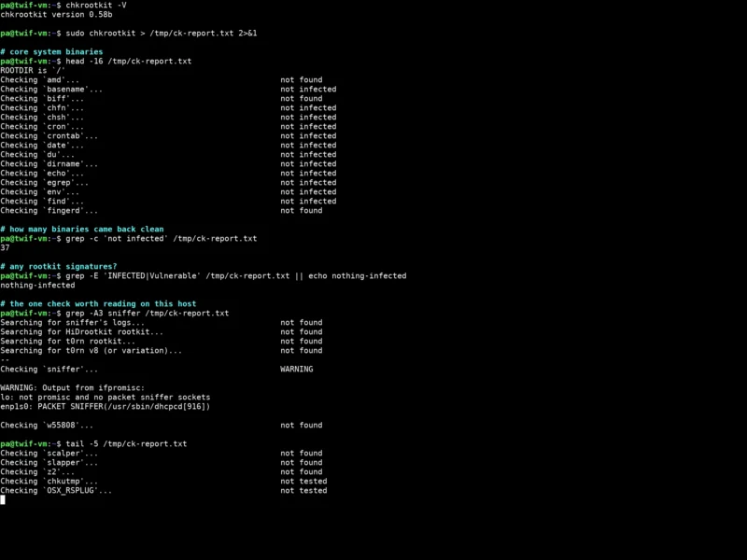This screenshot has width=747, height=560.
Task: Click the '# any rootkit signatures?' comment
Action: click(x=59, y=267)
